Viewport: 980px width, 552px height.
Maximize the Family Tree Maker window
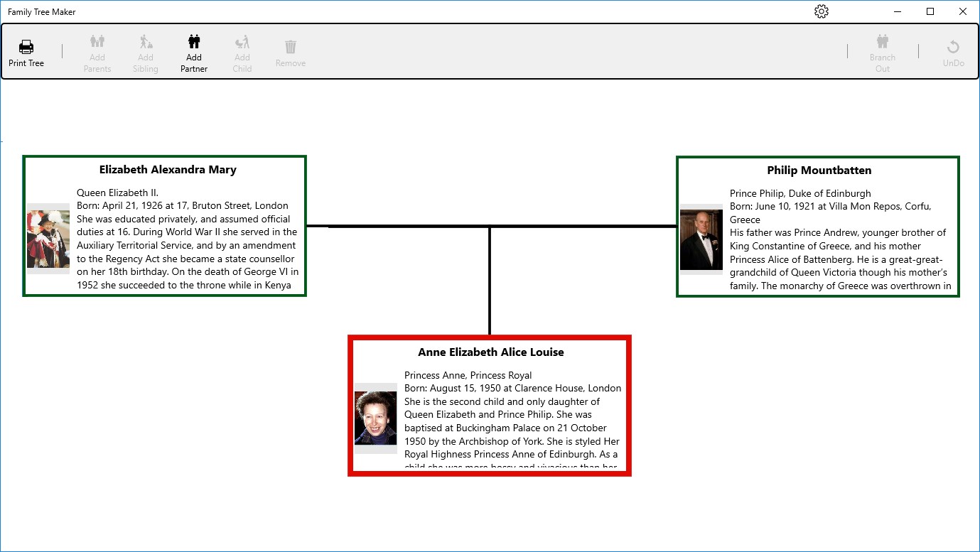tap(930, 11)
